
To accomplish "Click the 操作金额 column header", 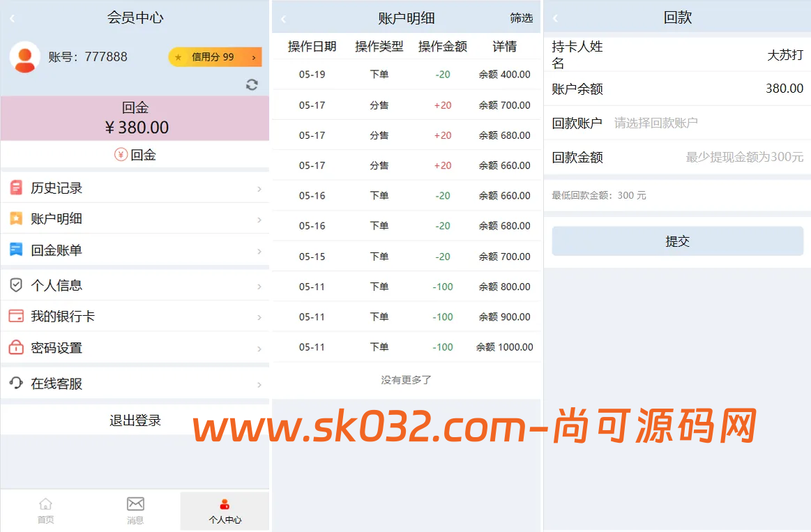I will (443, 47).
